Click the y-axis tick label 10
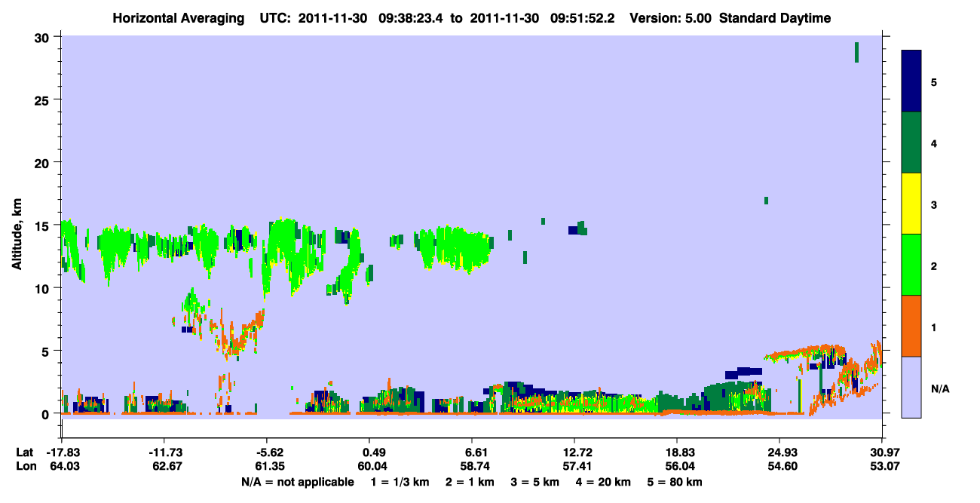 click(x=43, y=288)
